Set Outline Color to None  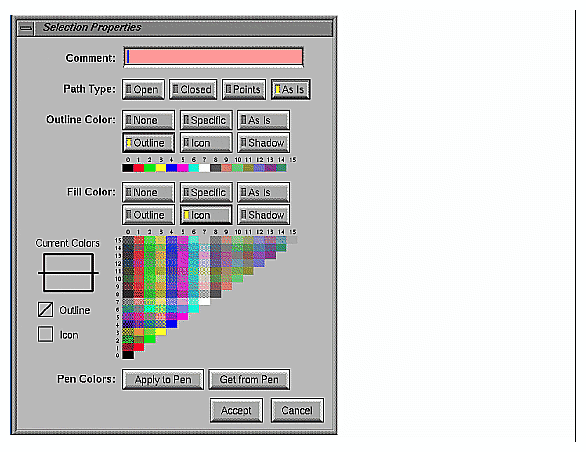pos(148,120)
